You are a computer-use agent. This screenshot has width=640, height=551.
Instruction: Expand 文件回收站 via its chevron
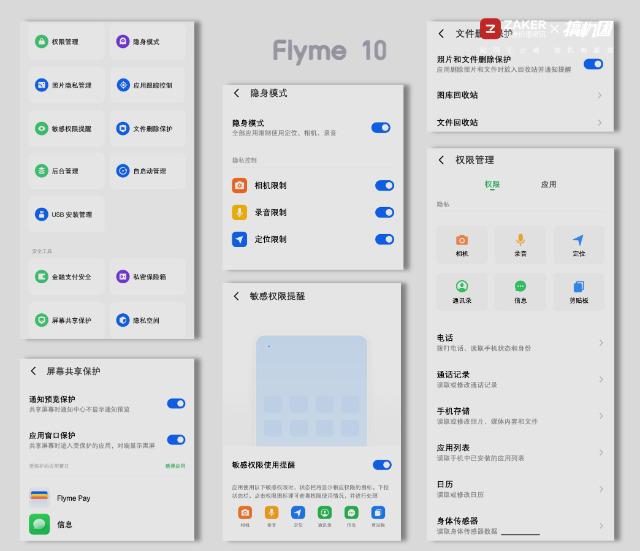tap(600, 122)
